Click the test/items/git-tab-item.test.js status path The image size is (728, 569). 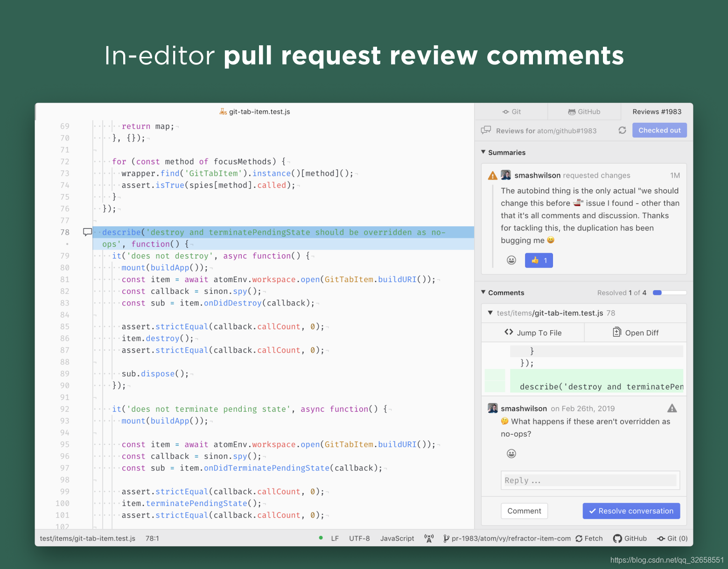[88, 538]
